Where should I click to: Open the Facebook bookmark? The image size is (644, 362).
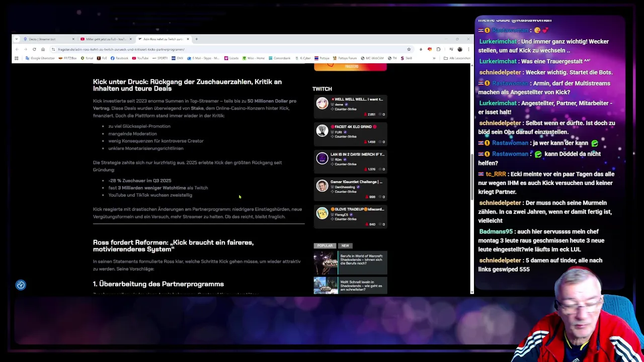119,58
